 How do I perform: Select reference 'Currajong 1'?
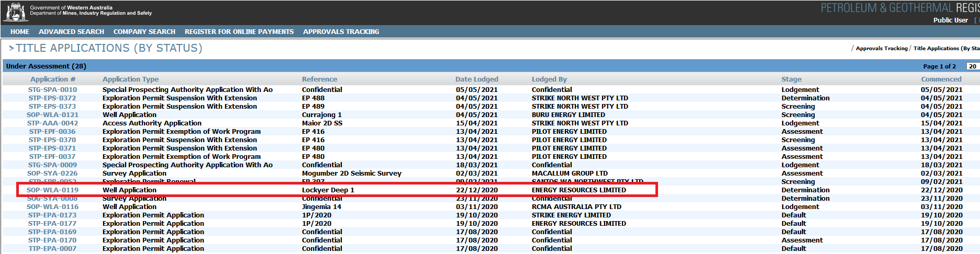click(x=322, y=115)
